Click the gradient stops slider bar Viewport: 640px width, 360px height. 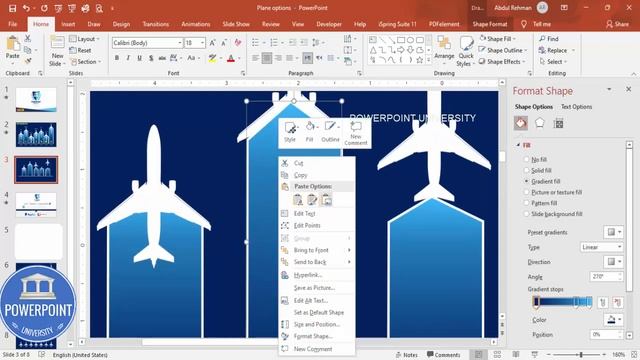tap(563, 302)
